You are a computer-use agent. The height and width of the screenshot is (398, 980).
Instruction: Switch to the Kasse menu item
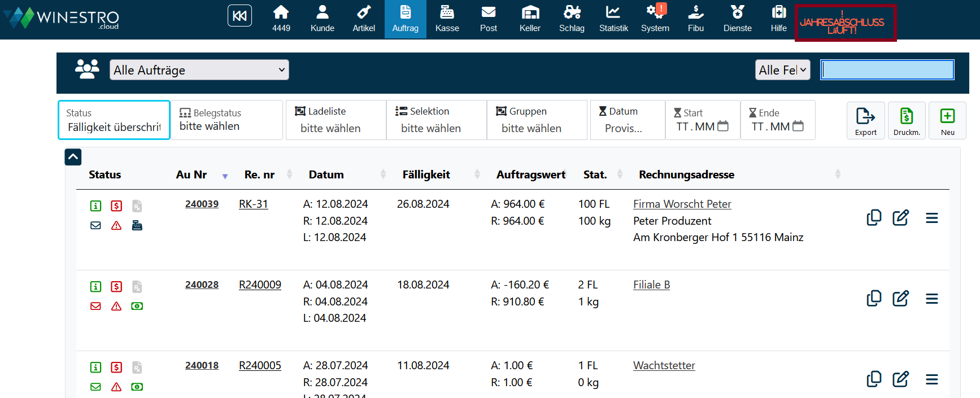pyautogui.click(x=447, y=19)
